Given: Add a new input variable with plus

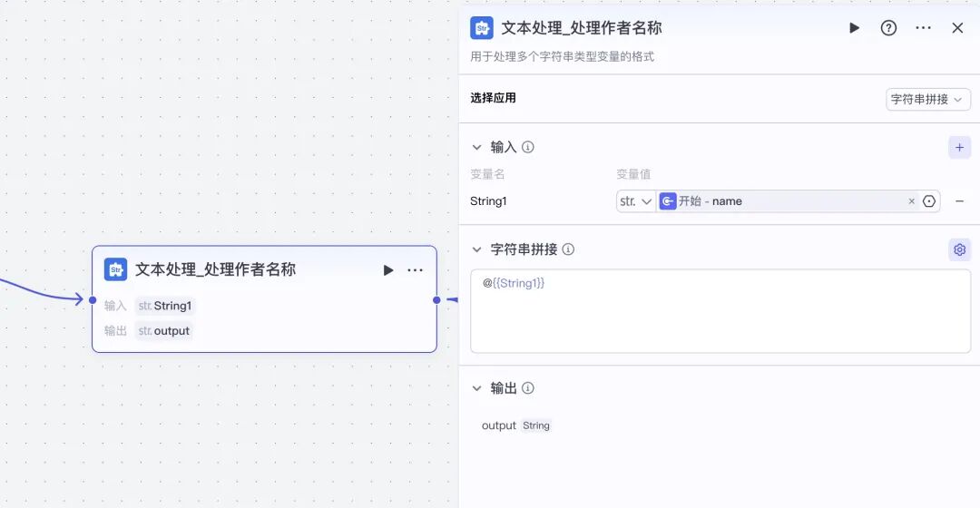Looking at the screenshot, I should point(959,148).
